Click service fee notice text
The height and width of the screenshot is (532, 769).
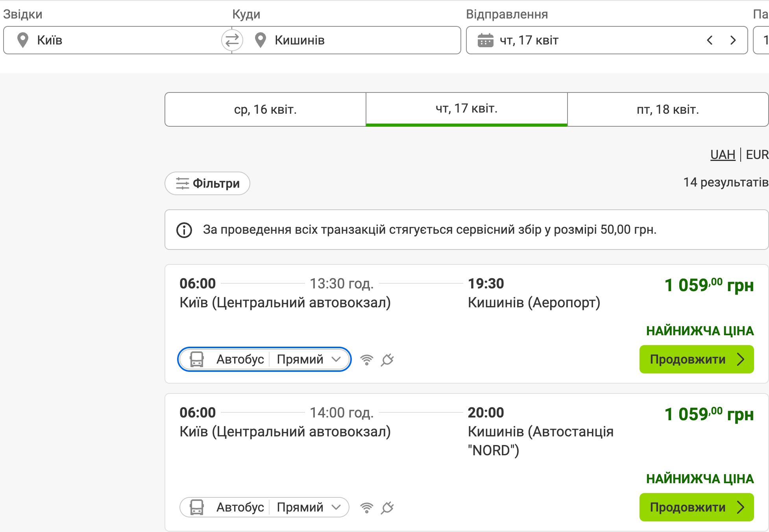tap(430, 229)
